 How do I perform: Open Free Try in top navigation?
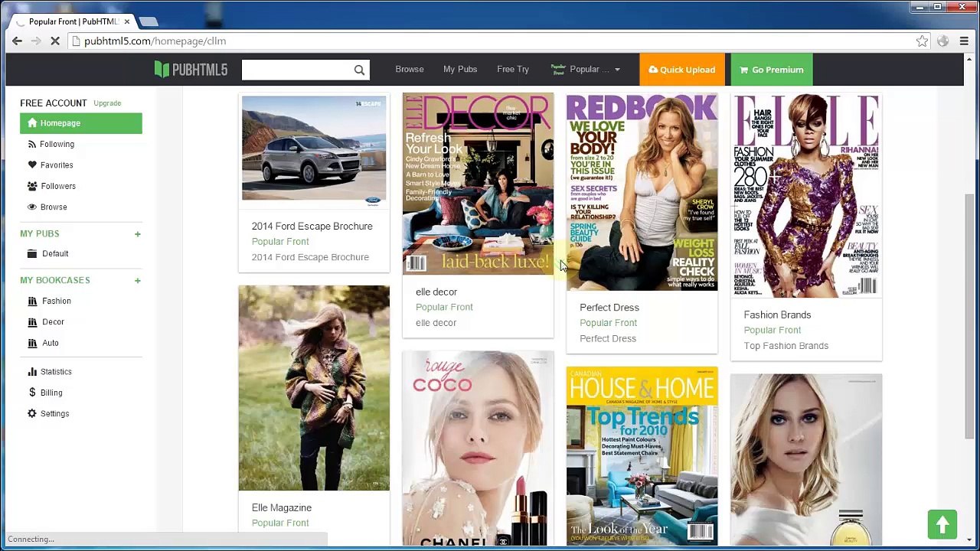coord(513,70)
